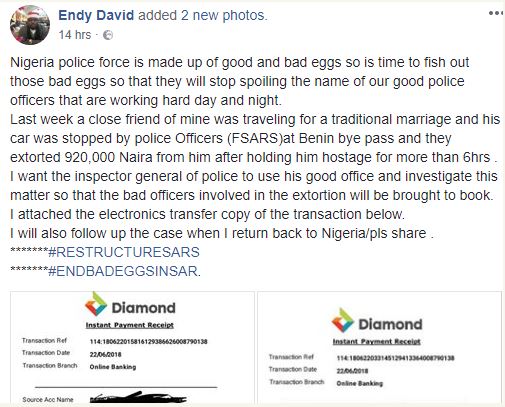This screenshot has width=505, height=407.
Task: Click the right receipt Transaction Date label
Action: point(293,369)
